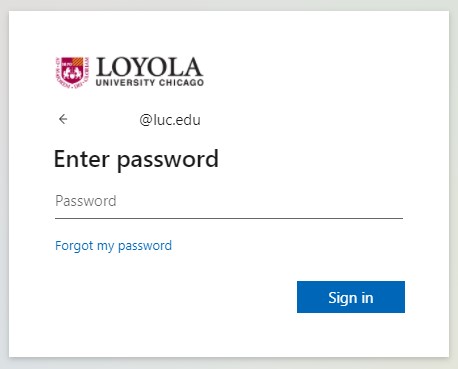This screenshot has height=369, width=458.
Task: Click the back arrow beside the email
Action: 63,119
